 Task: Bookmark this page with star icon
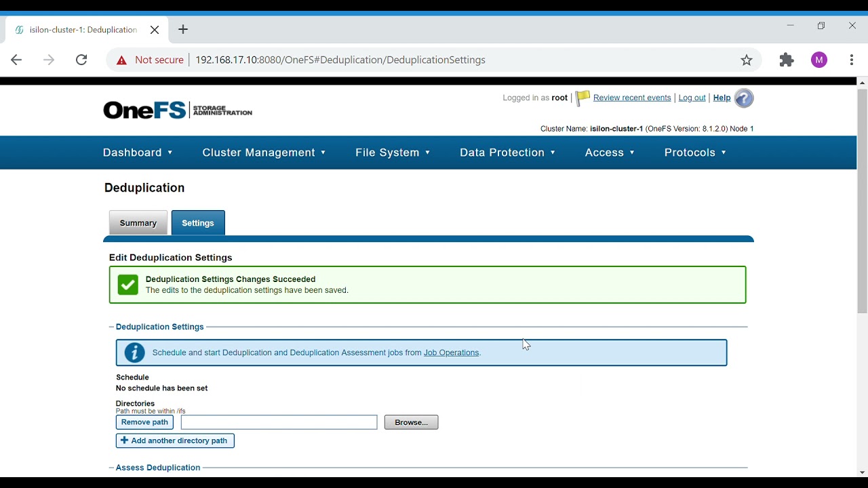[x=747, y=60]
